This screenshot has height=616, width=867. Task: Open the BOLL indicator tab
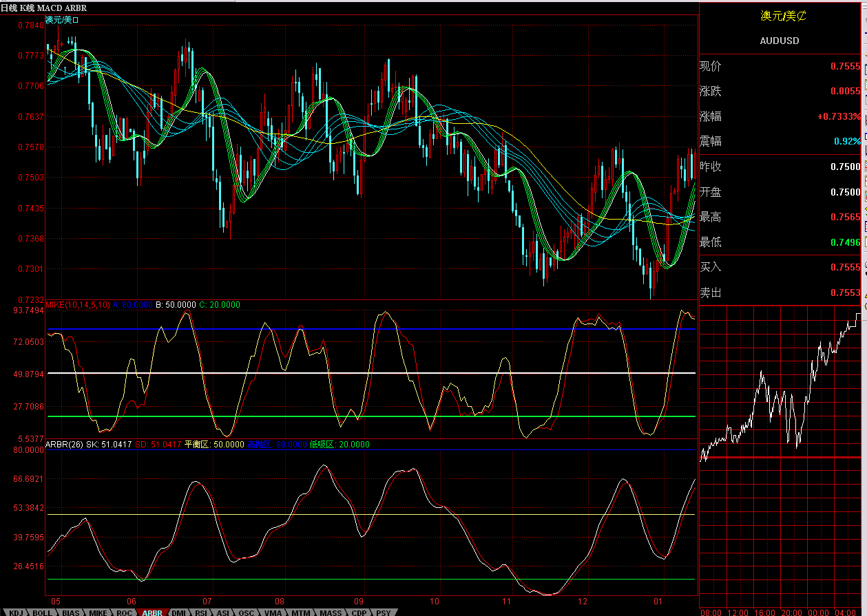[42, 611]
